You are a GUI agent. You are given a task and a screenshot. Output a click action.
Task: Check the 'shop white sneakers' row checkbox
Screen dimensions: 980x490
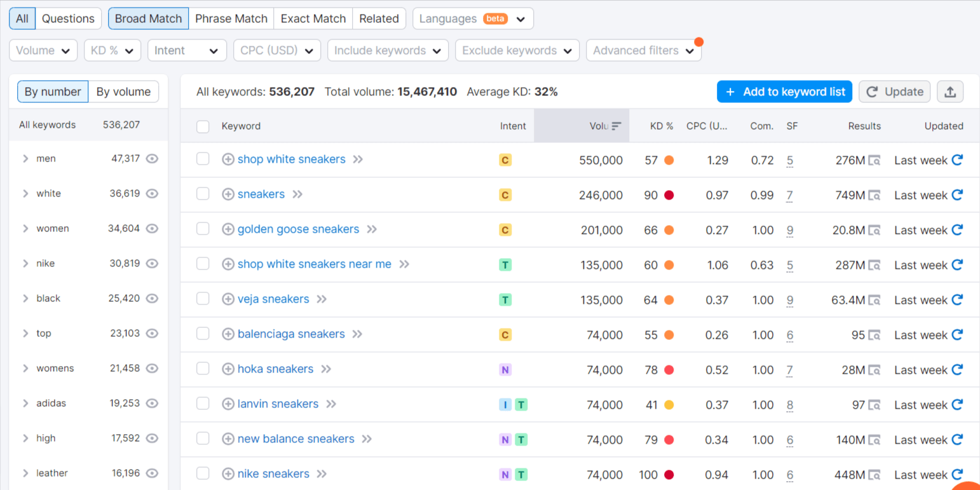[203, 159]
